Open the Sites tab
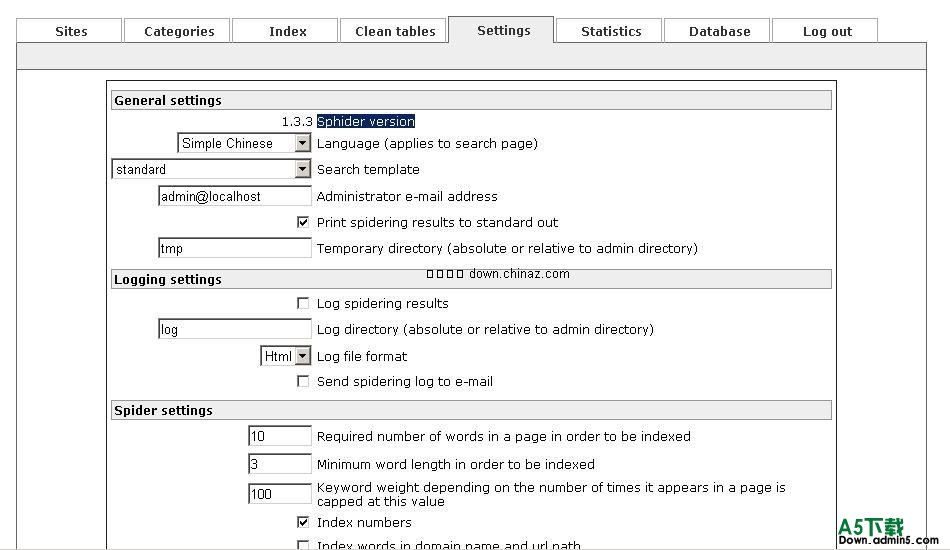The height and width of the screenshot is (550, 950). 71,31
